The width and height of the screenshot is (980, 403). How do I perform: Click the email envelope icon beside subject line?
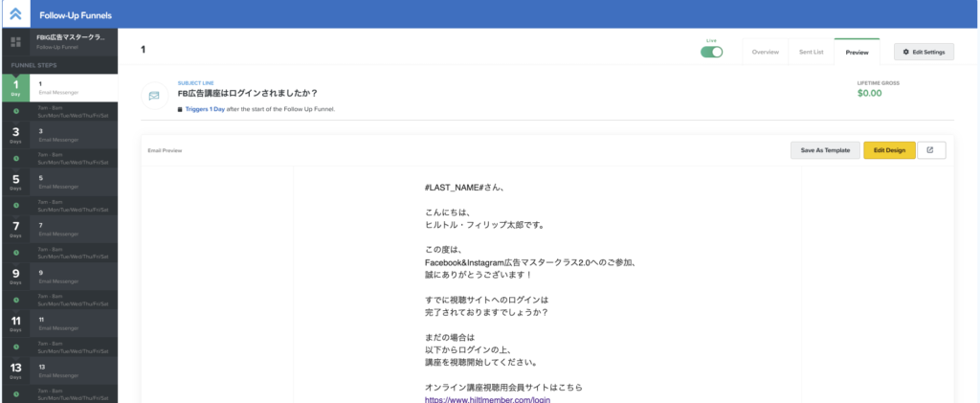(x=154, y=96)
